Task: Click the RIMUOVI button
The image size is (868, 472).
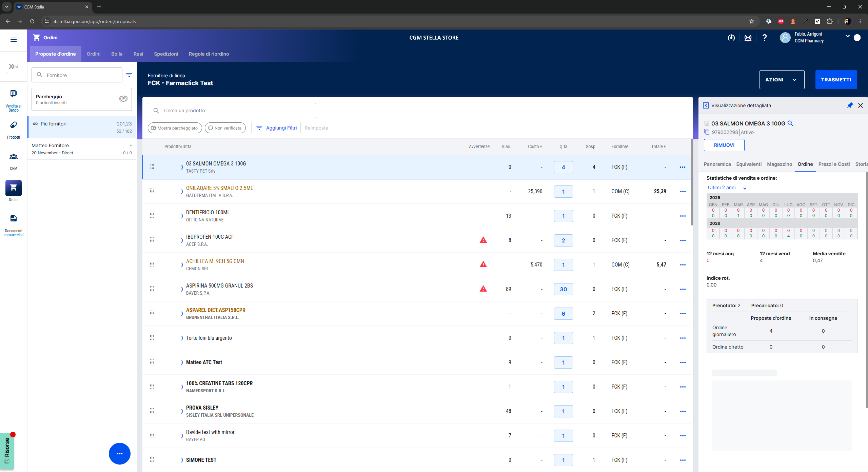Action: click(x=724, y=145)
